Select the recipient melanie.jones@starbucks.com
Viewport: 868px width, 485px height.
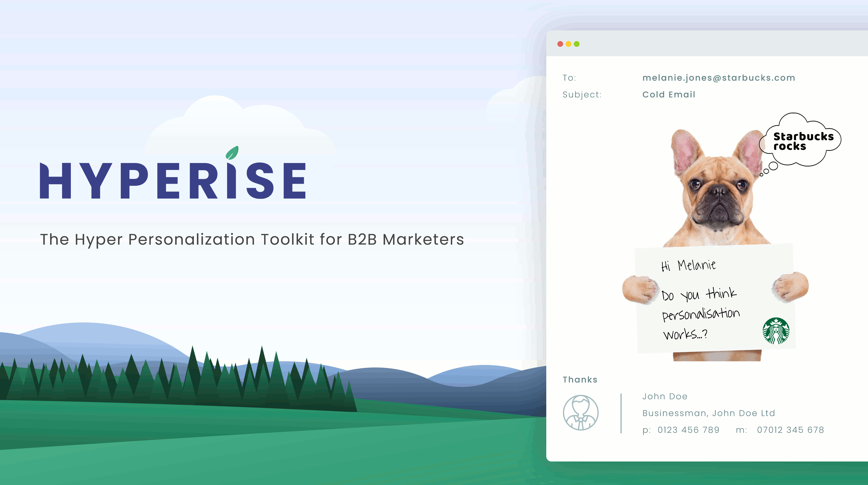(x=718, y=78)
